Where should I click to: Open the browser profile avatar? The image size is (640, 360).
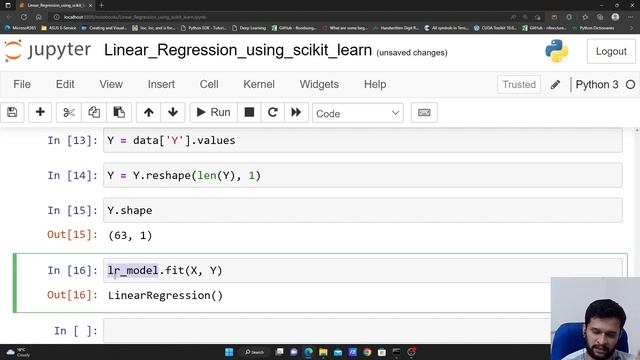coord(615,17)
